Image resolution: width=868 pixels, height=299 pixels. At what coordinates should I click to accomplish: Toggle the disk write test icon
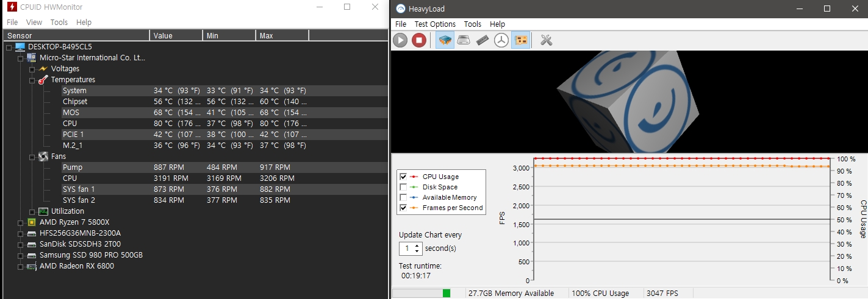464,40
